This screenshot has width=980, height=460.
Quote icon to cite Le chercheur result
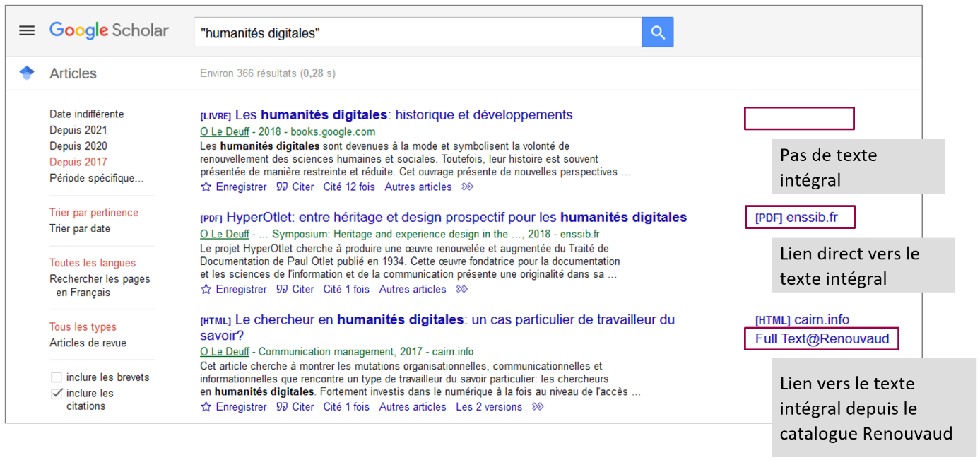pyautogui.click(x=282, y=407)
